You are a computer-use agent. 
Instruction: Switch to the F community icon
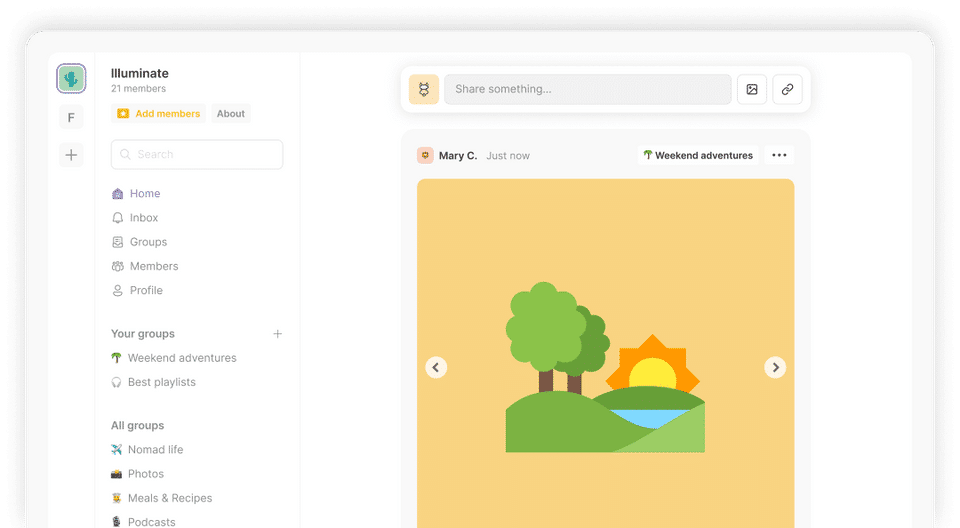pos(71,118)
